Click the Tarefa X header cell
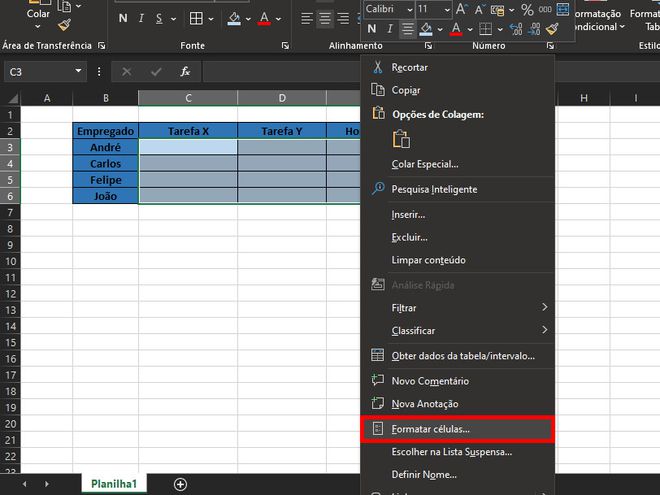Image resolution: width=660 pixels, height=495 pixels. [x=188, y=131]
